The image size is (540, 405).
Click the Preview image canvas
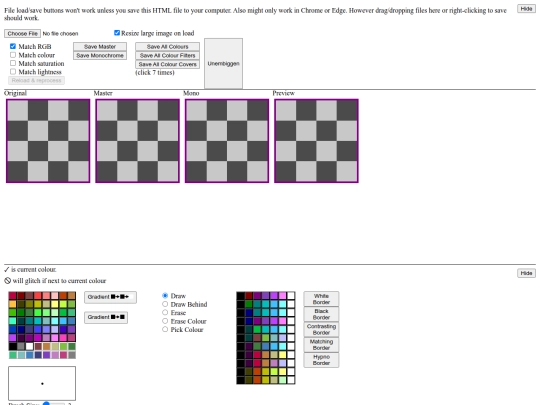pos(316,141)
